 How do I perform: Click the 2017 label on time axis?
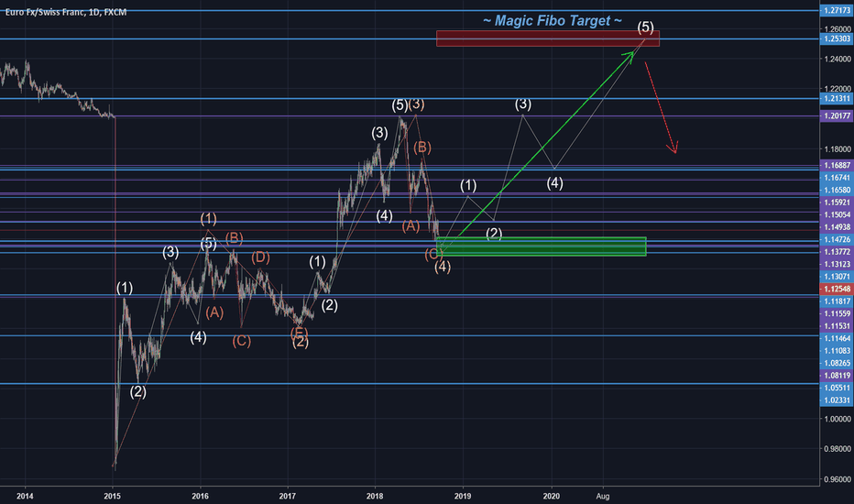(x=287, y=497)
